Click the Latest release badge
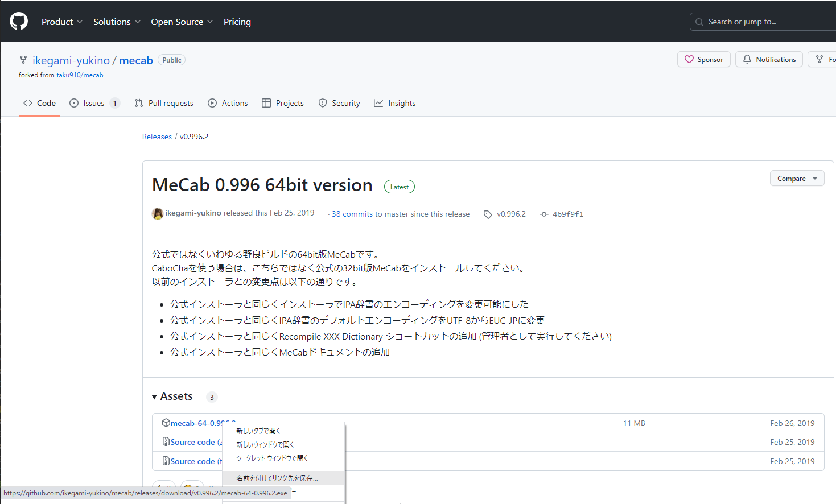Image resolution: width=836 pixels, height=504 pixels. [x=400, y=187]
